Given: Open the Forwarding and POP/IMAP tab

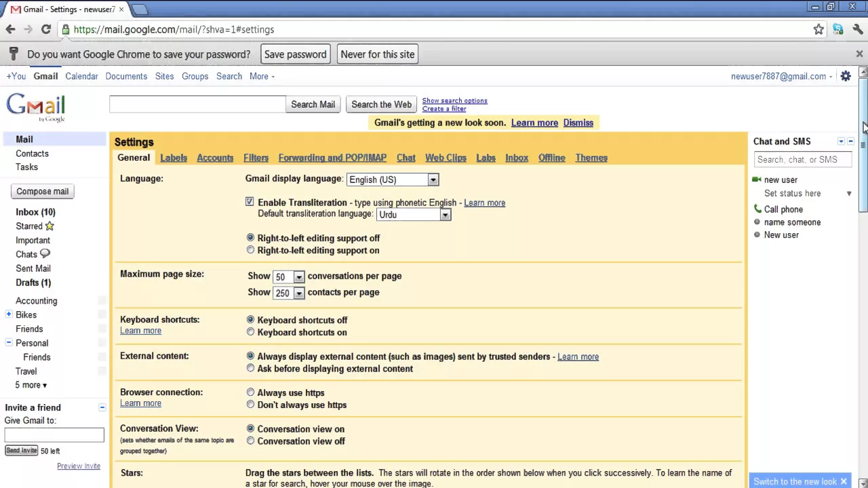Looking at the screenshot, I should pos(332,157).
